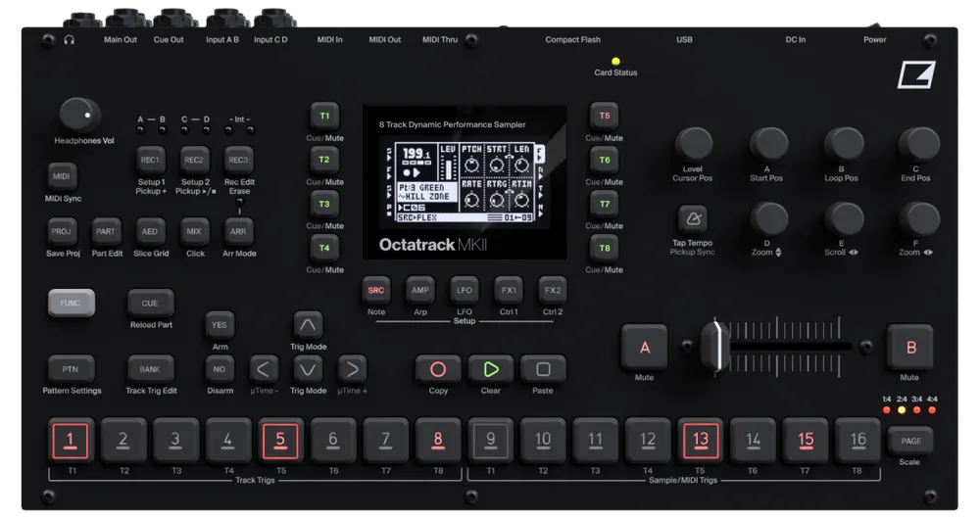Click the Elektron logo on the panel
The image size is (980, 519).
point(916,75)
